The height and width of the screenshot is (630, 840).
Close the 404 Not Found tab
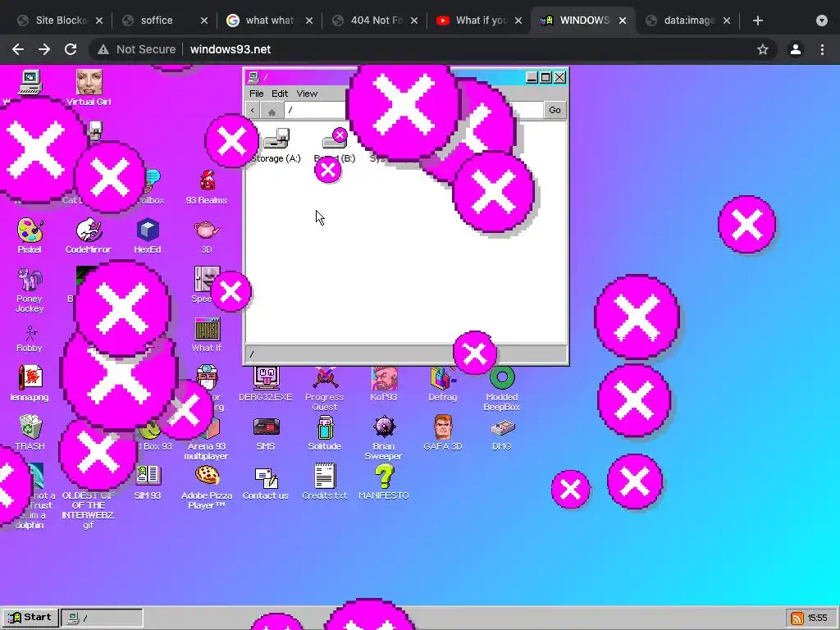click(414, 21)
